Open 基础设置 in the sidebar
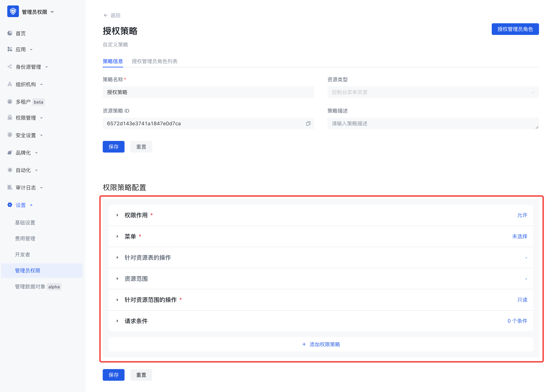Viewport: 553px width, 392px height. 25,223
